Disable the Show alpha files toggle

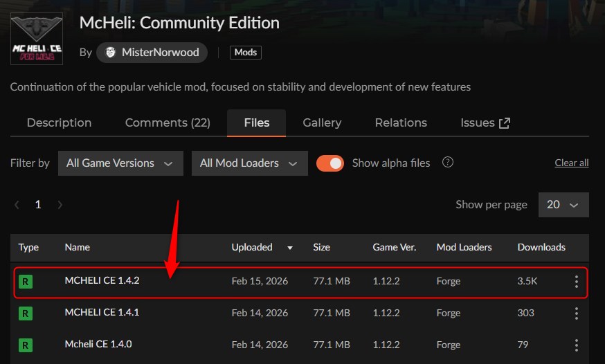330,163
